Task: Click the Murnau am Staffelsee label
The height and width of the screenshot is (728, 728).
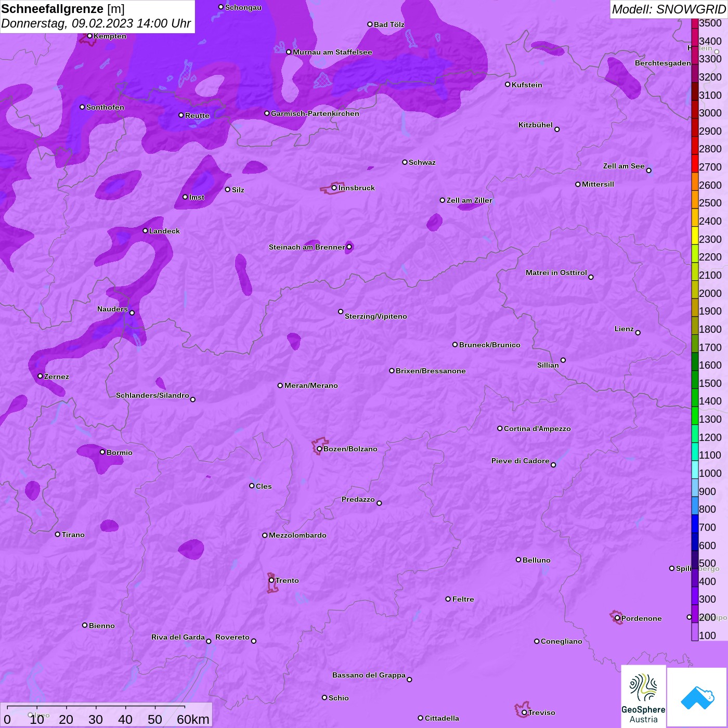Action: [332, 52]
